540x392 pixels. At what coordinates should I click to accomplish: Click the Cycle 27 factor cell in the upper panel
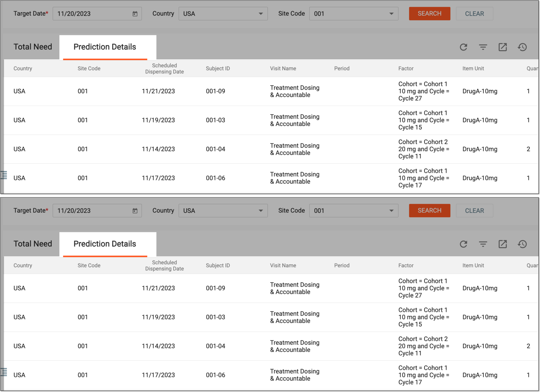tap(424, 91)
